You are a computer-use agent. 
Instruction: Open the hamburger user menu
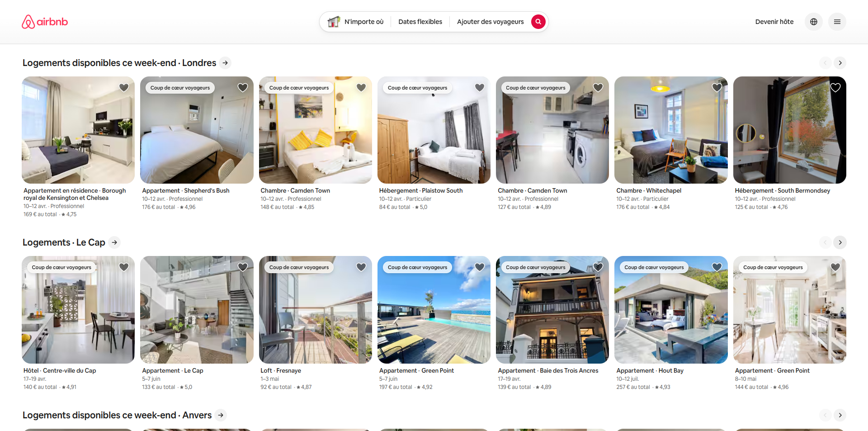pos(837,22)
